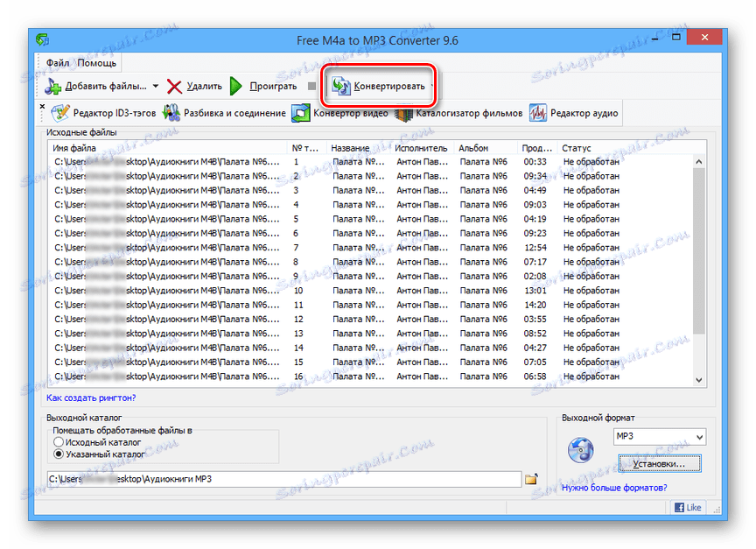Viewport: 756px width, 549px height.
Task: Select the file row for track 5
Action: tap(370, 219)
